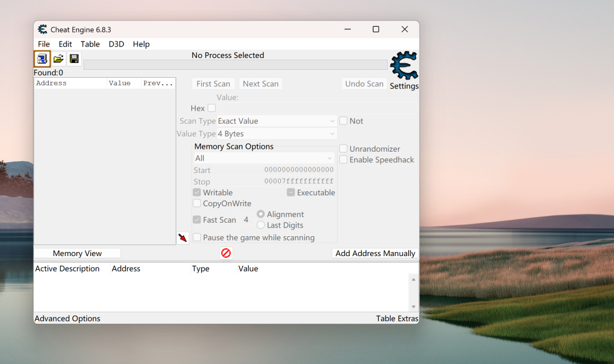This screenshot has width=614, height=364.
Task: Open the File menu
Action: (x=44, y=44)
